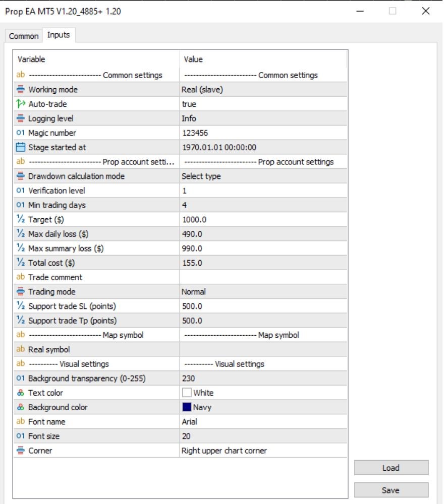Select the Support trade SL (points) label
Viewport: 445px width, 504px height.
tap(72, 306)
